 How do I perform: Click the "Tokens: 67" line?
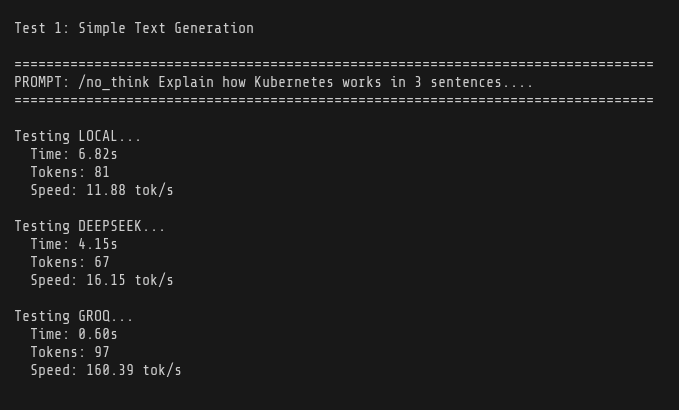point(70,262)
